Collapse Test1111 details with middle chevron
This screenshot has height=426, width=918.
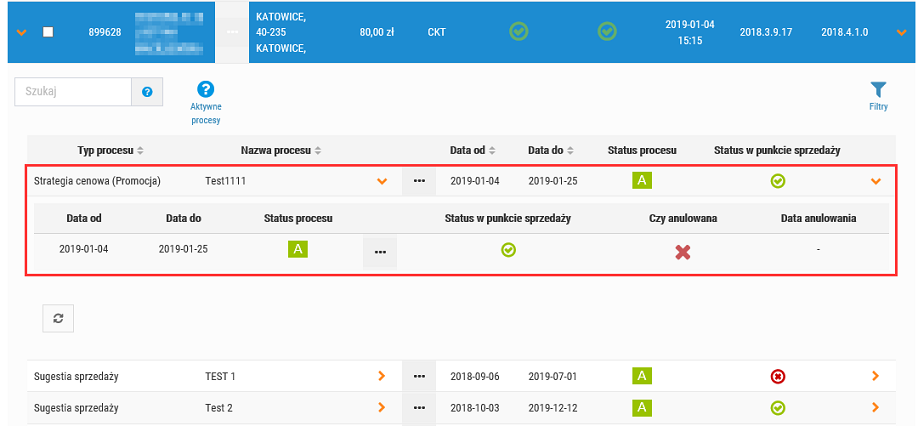click(x=382, y=181)
